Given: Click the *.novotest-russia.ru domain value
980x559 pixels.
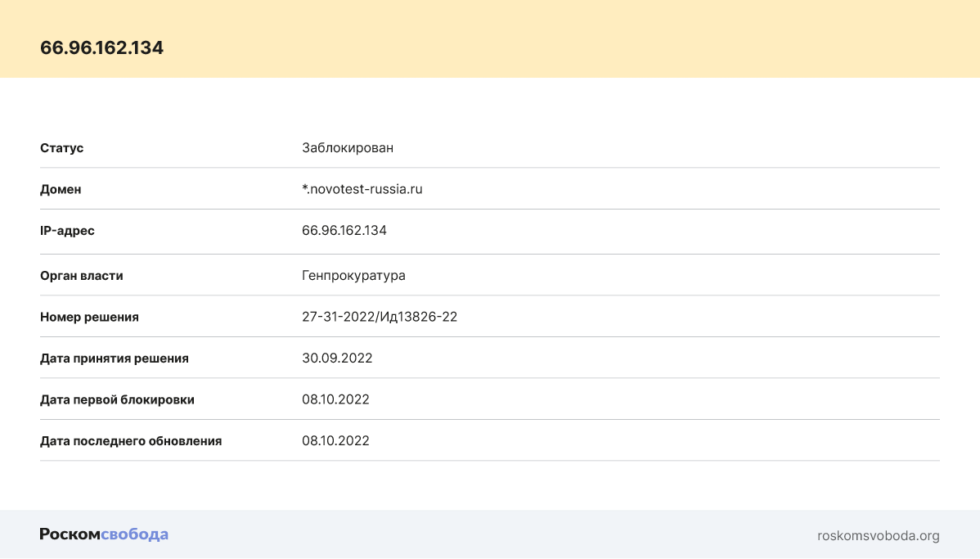Looking at the screenshot, I should pyautogui.click(x=362, y=189).
